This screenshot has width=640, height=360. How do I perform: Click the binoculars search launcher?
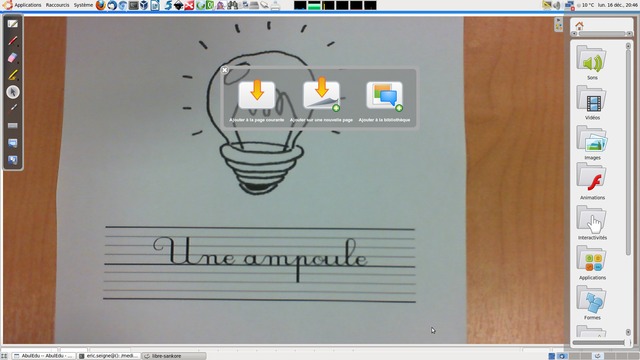(233, 5)
